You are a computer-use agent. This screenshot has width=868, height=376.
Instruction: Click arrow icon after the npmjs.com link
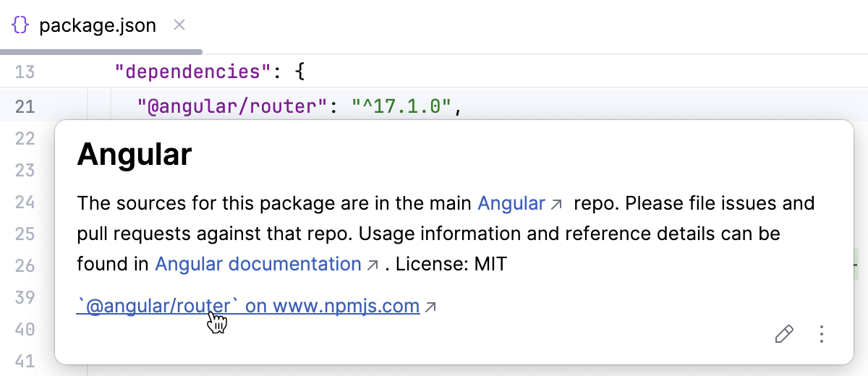click(x=430, y=307)
